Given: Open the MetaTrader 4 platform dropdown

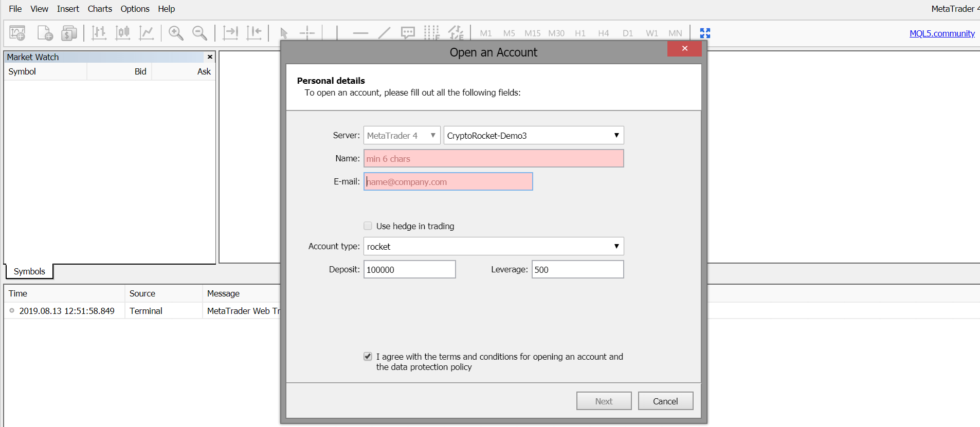Looking at the screenshot, I should 402,136.
